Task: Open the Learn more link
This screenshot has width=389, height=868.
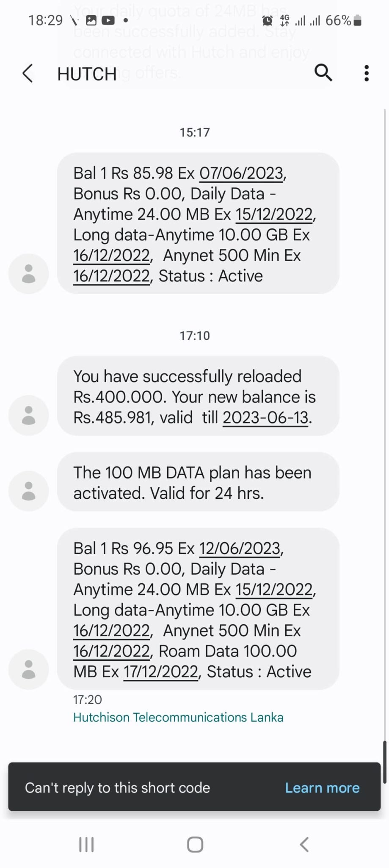Action: (322, 788)
